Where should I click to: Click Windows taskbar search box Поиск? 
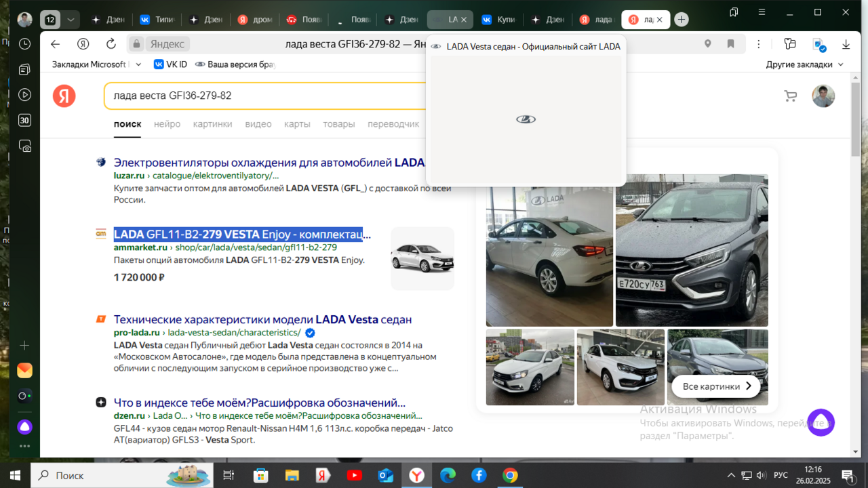point(122,475)
